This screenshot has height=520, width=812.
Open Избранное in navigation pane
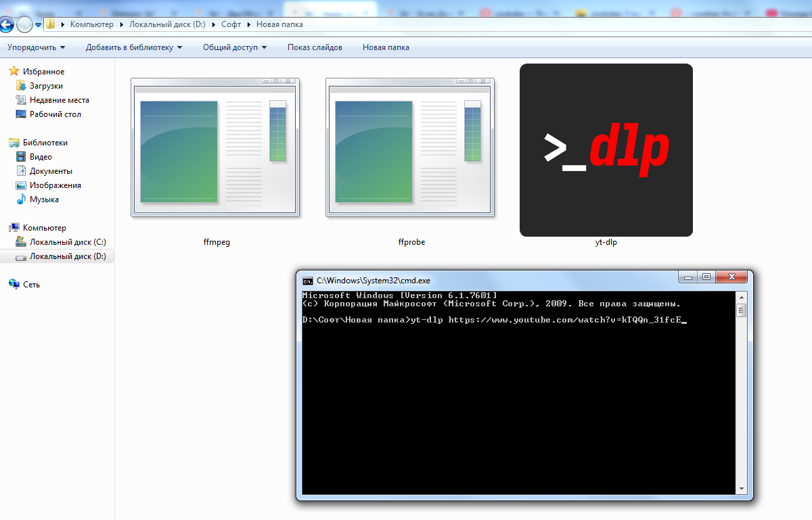pyautogui.click(x=43, y=72)
